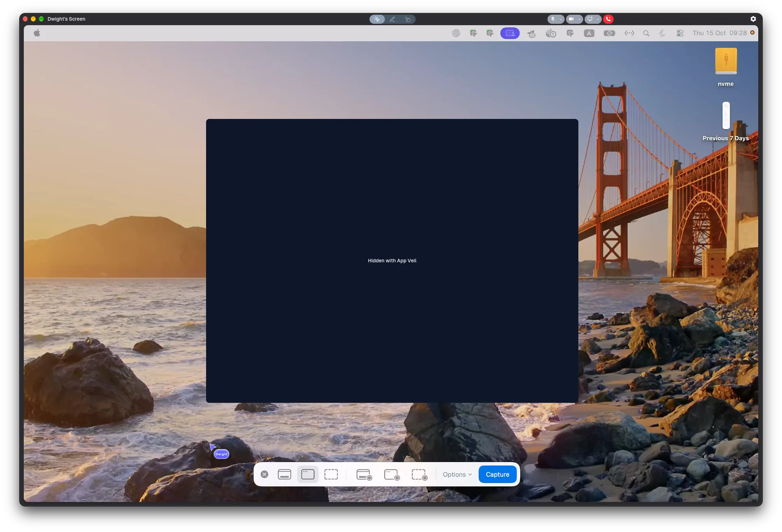The image size is (782, 532).
Task: Click the Hidden with App Veil window
Action: 392,261
